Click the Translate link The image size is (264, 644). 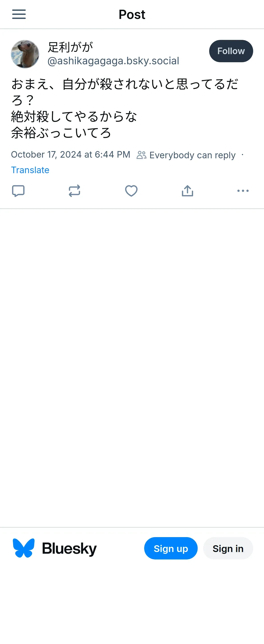(x=30, y=170)
